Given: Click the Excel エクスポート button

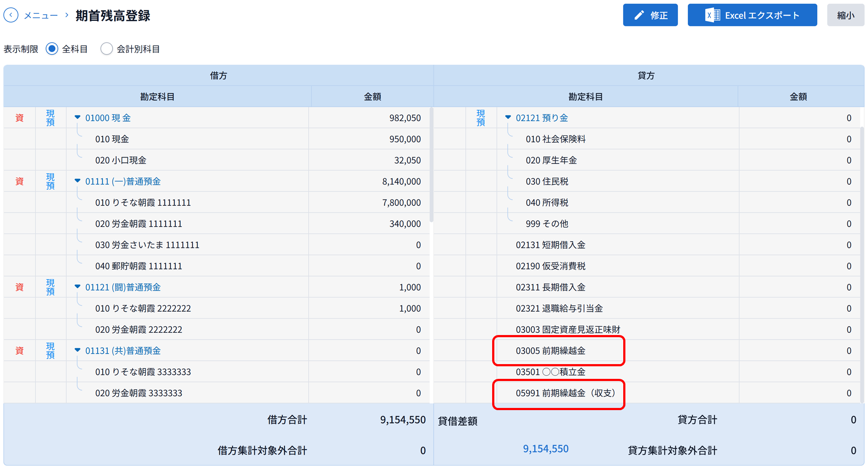Looking at the screenshot, I should point(752,15).
